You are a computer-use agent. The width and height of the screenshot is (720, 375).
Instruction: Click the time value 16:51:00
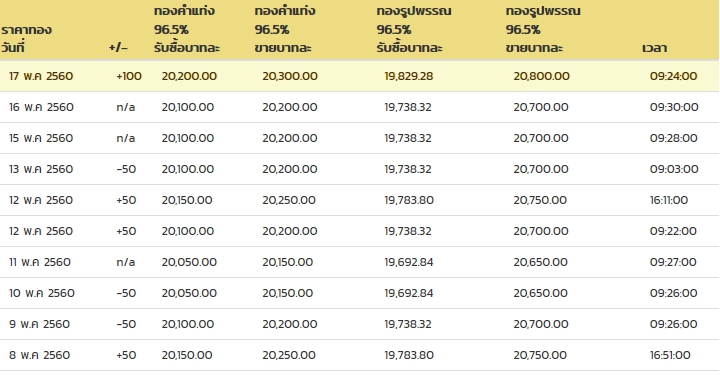pos(670,355)
